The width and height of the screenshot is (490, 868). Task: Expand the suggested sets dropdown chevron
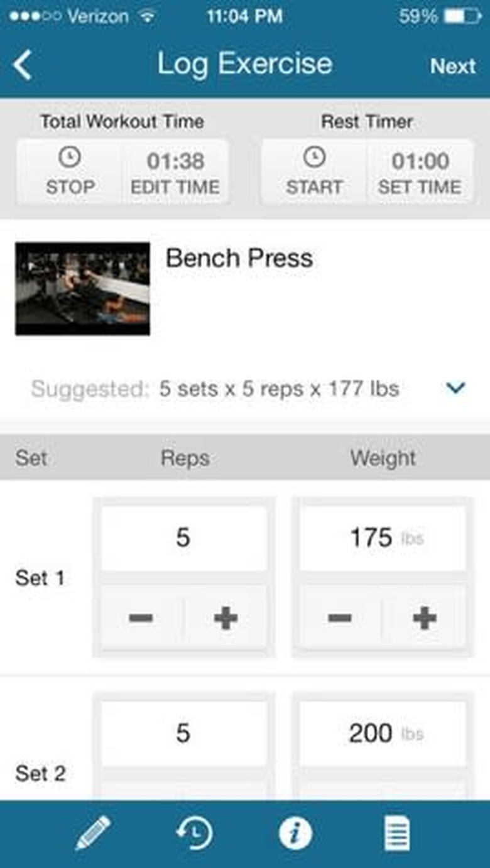click(x=455, y=388)
